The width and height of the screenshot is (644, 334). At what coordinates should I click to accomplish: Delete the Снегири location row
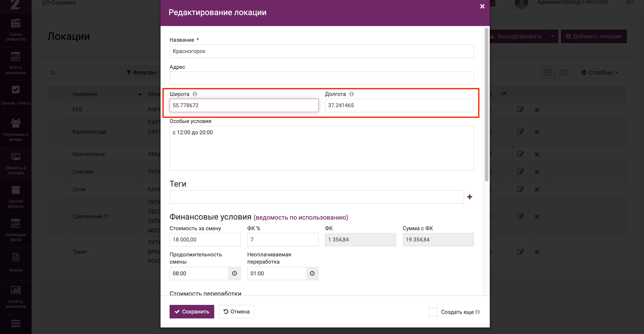coord(537,172)
